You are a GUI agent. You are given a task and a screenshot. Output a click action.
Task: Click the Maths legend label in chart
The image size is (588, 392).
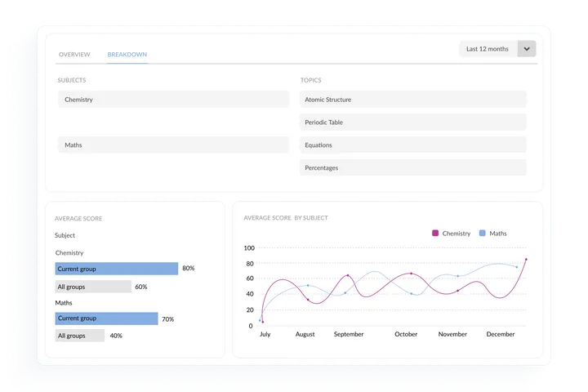498,234
